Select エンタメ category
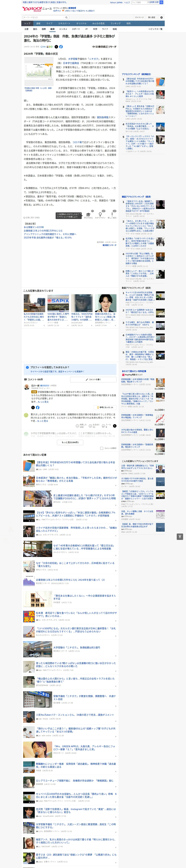Image resolution: width=186 pixels, height=868 pixels. point(63,29)
